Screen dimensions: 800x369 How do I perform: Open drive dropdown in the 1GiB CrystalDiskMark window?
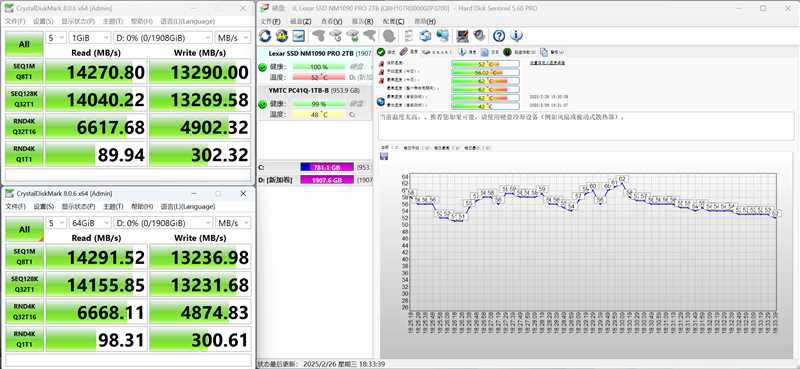[x=162, y=38]
